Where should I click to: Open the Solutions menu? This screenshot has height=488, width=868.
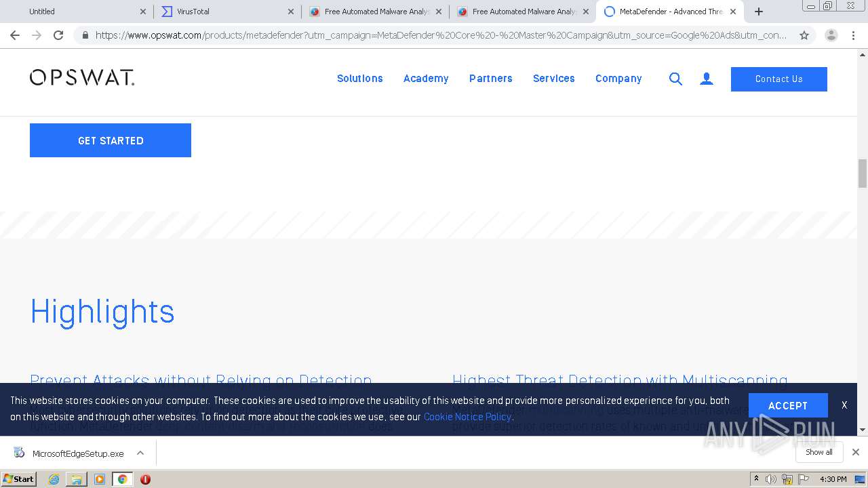click(x=360, y=79)
